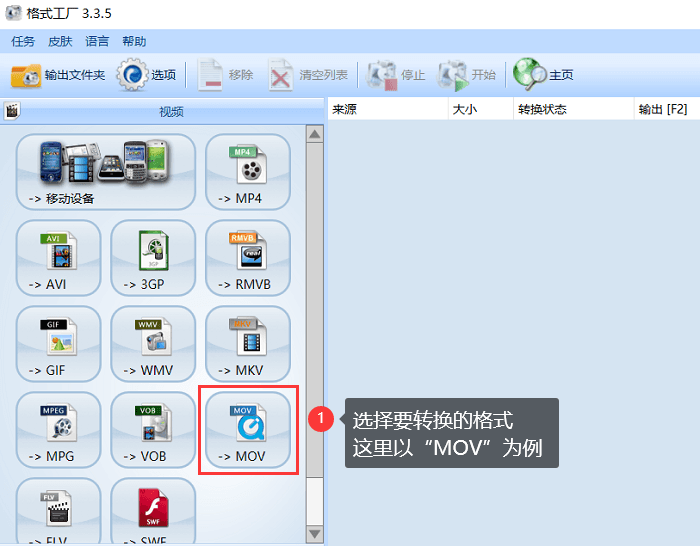Click the format list scrollbar down arrow
The height and width of the screenshot is (546, 700).
pos(315,534)
